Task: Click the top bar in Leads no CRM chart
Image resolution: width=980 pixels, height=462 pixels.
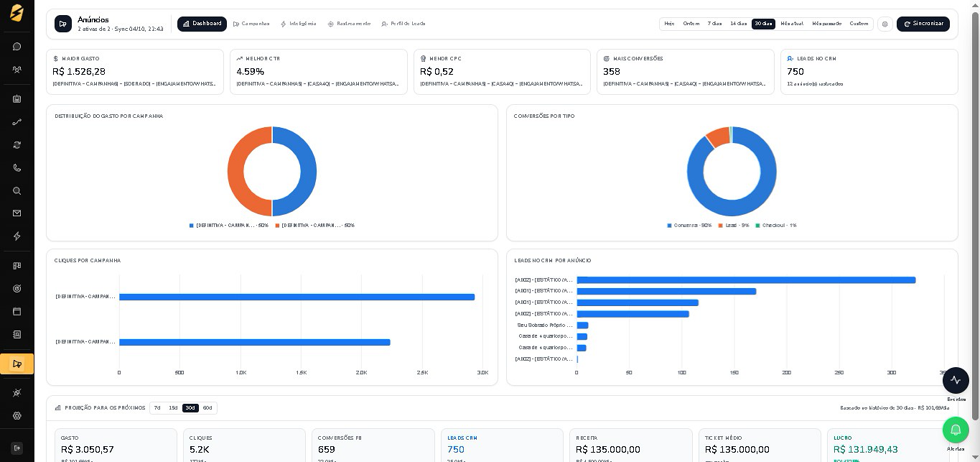Action: 746,280
